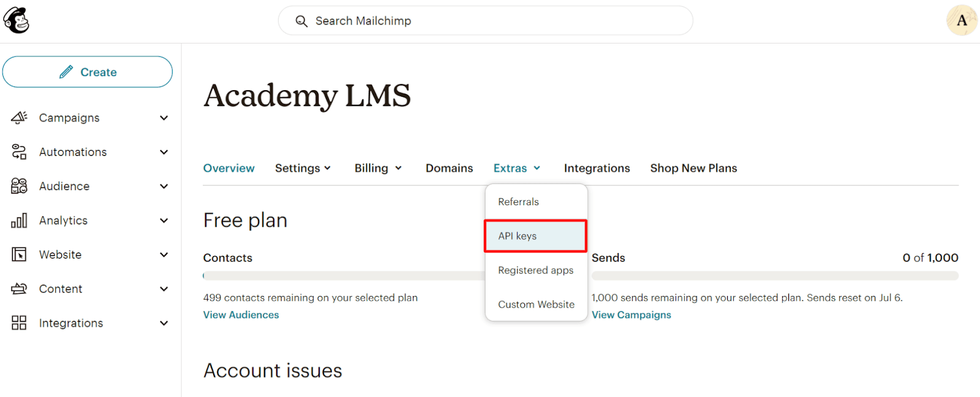
Task: Click the Website cursor-window icon
Action: coord(19,254)
